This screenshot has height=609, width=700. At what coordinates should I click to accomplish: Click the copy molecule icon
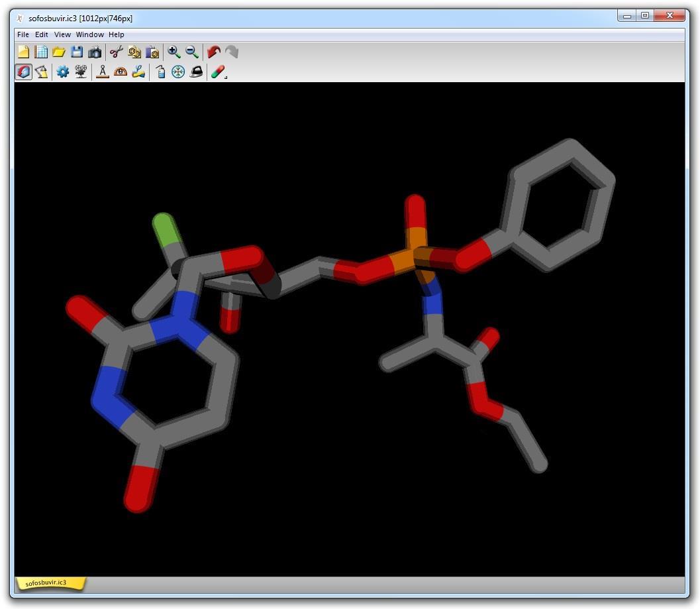pyautogui.click(x=134, y=52)
